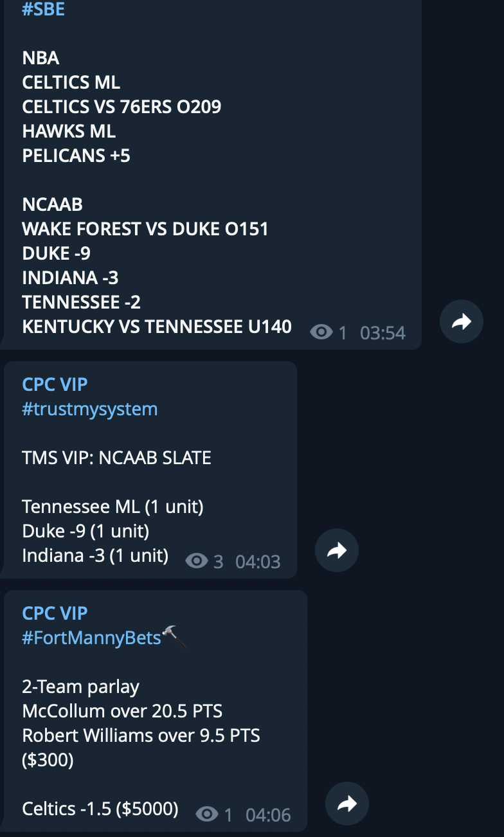Click the views eye icon beside 03:54
Image resolution: width=504 pixels, height=837 pixels.
[321, 332]
